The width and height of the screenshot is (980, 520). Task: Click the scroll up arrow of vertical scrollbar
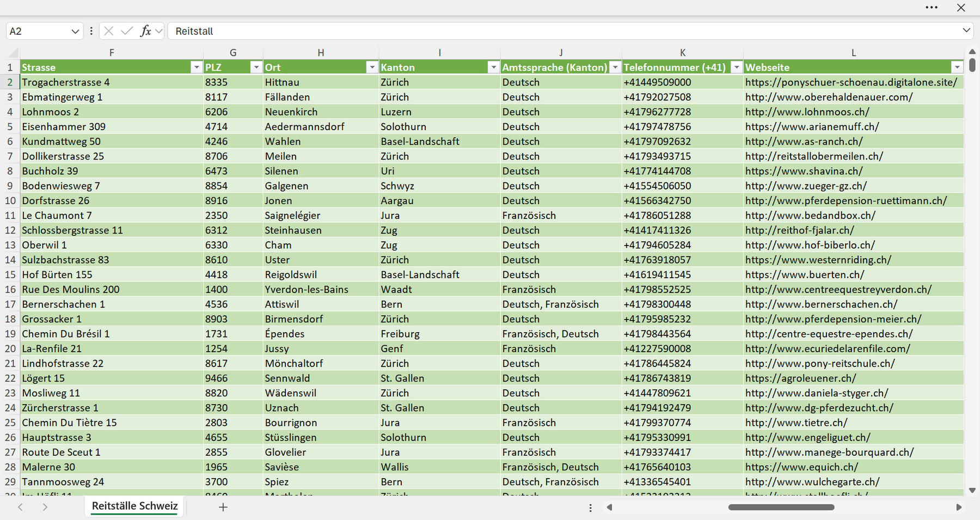(972, 52)
